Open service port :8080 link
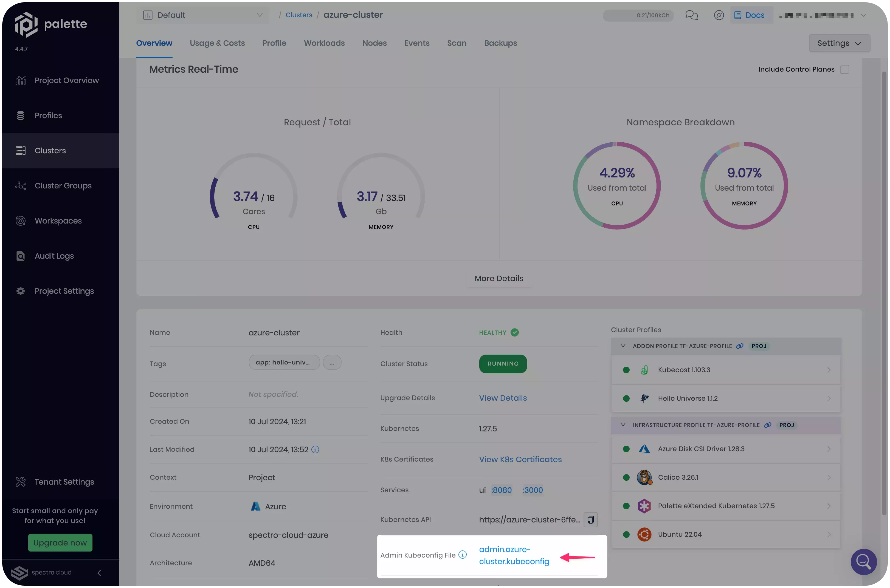The image size is (890, 588). click(501, 490)
